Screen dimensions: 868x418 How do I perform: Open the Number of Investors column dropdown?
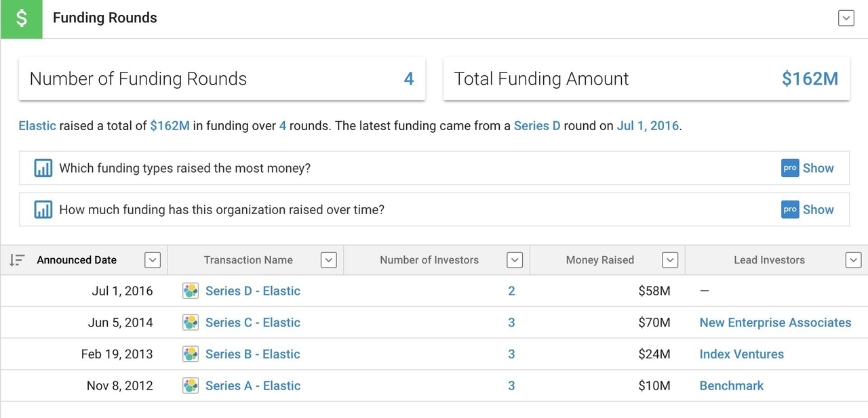click(515, 260)
